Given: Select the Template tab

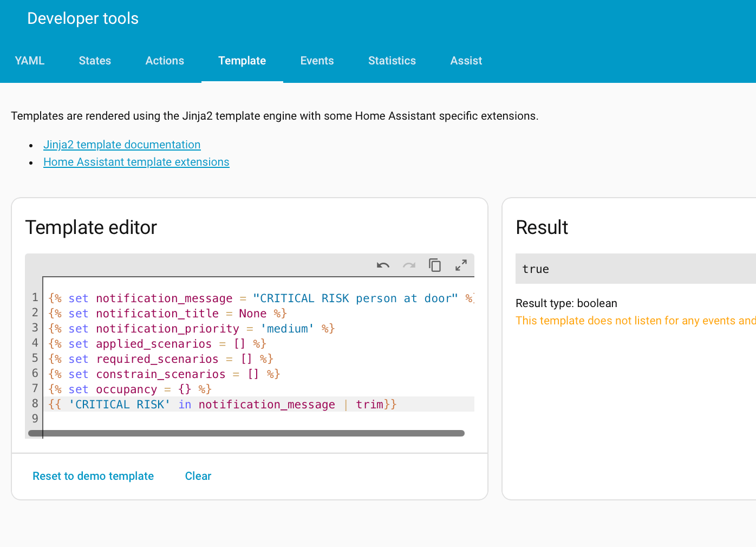Looking at the screenshot, I should point(242,61).
